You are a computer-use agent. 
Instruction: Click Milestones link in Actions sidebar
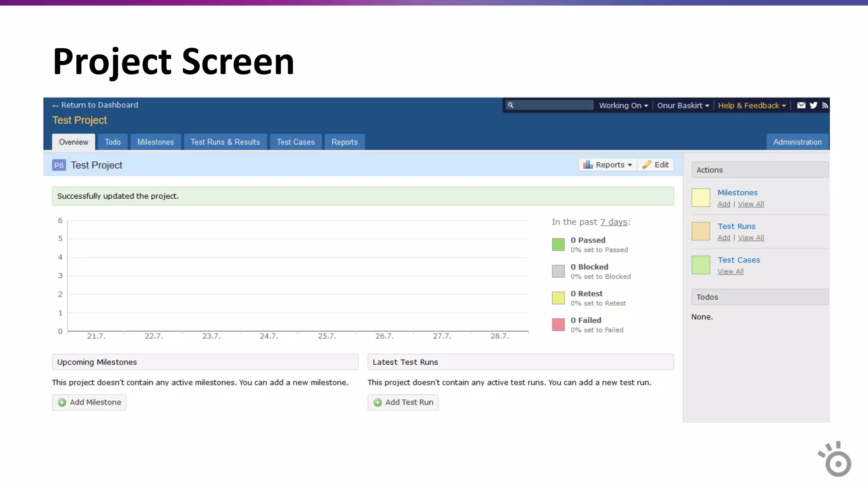pyautogui.click(x=737, y=193)
